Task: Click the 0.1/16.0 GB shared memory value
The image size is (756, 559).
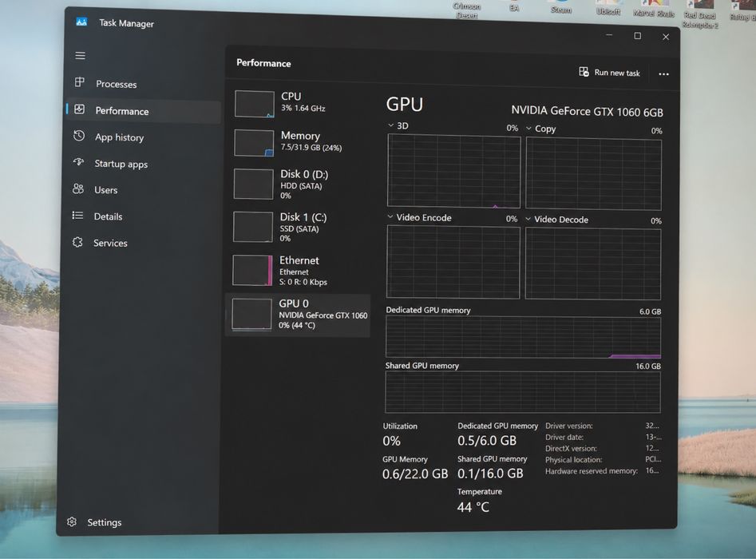Action: coord(490,473)
